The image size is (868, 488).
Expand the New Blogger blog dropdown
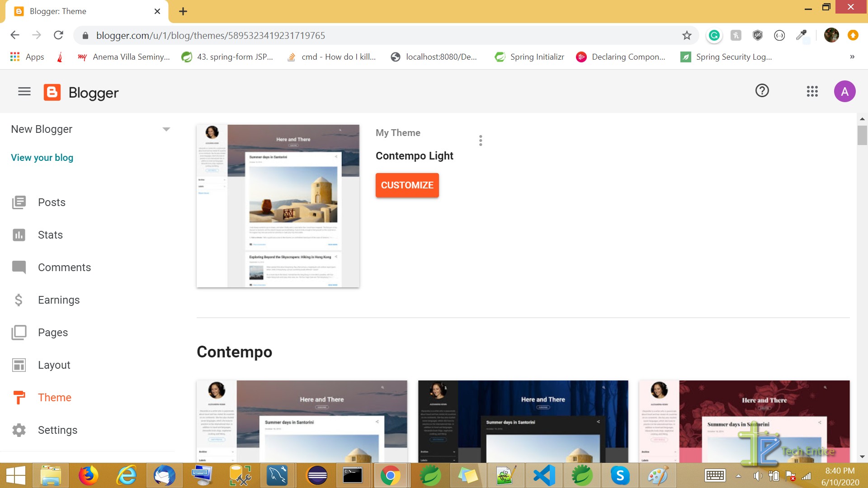tap(166, 129)
